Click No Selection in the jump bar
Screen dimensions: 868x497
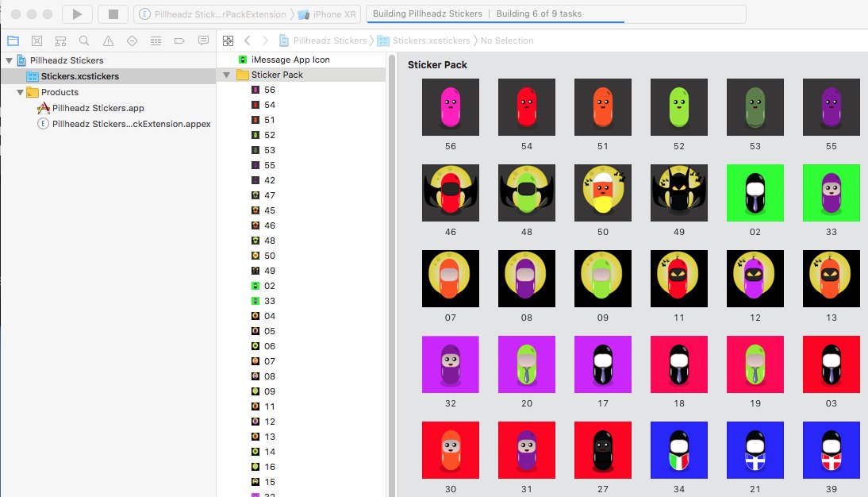click(507, 40)
